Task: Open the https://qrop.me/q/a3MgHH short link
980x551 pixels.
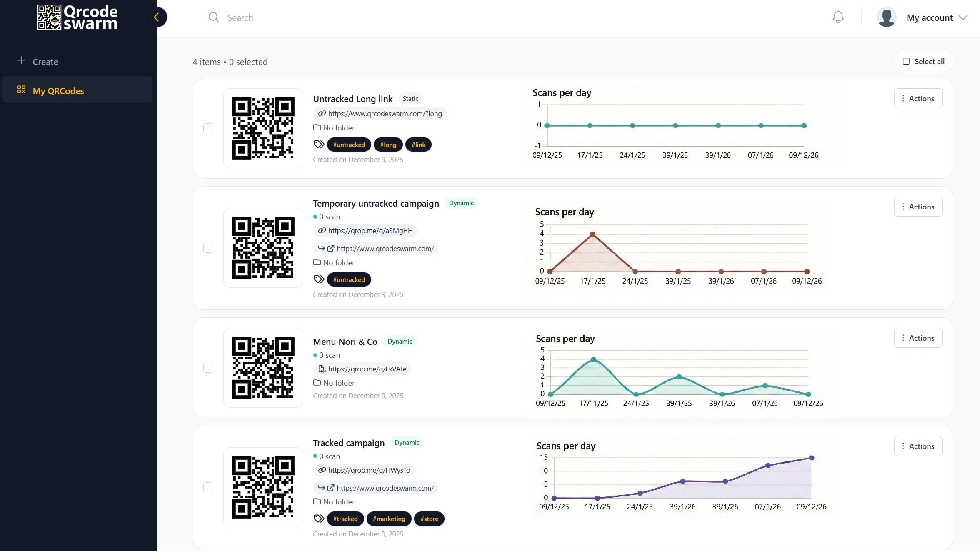Action: (x=370, y=230)
